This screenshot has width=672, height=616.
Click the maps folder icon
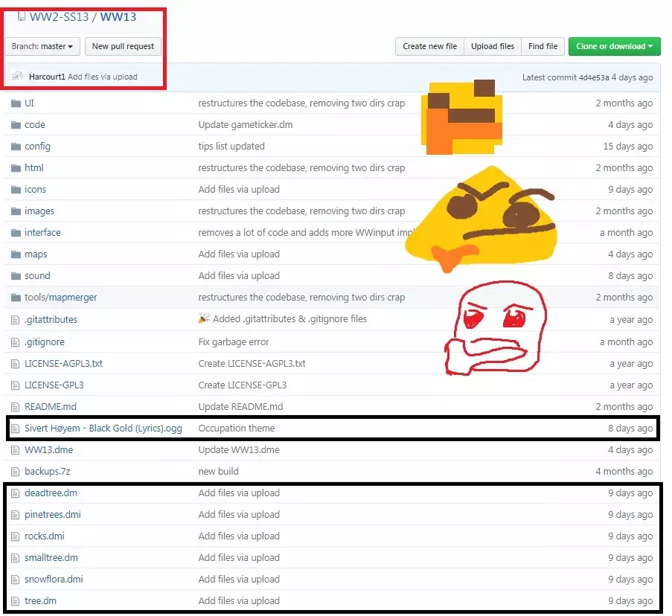(x=16, y=254)
